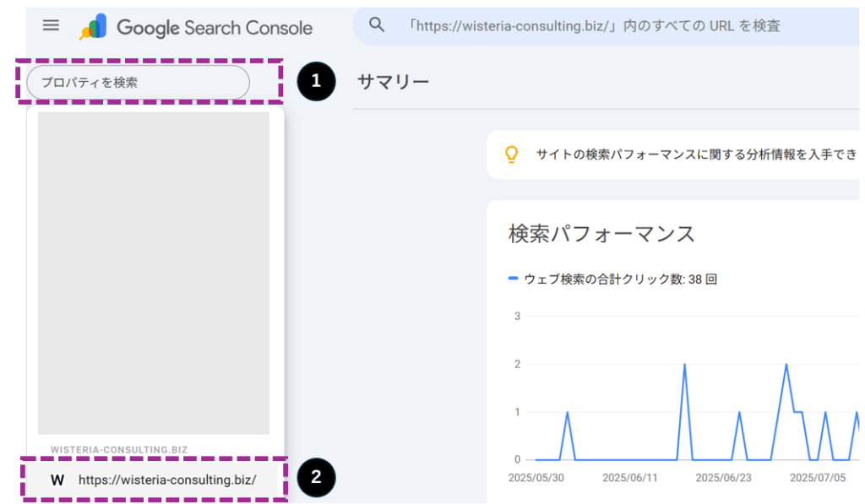Click the W favicon beside wisteria-consulting.biz
Image resolution: width=865 pixels, height=504 pixels.
(x=57, y=480)
